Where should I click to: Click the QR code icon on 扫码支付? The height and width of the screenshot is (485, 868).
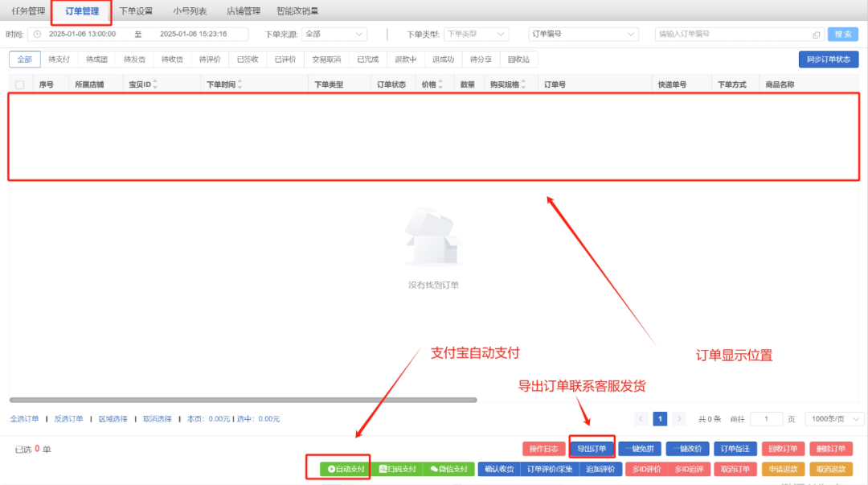click(383, 469)
